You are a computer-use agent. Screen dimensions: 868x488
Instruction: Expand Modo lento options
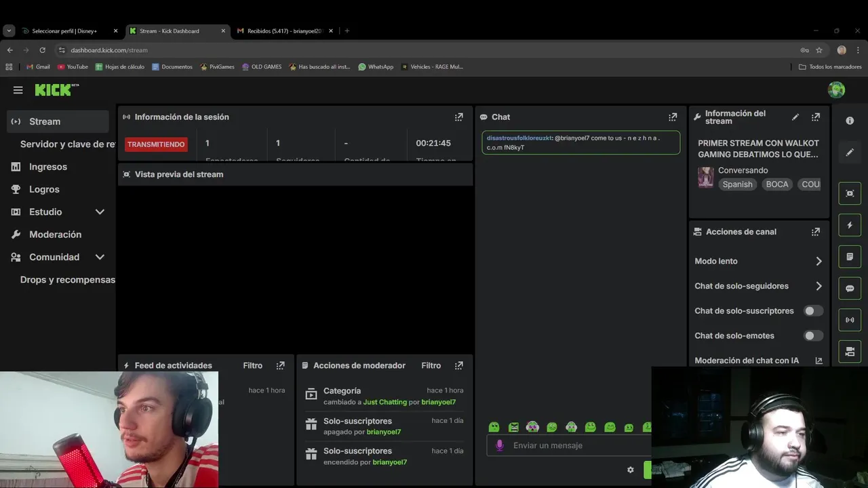[818, 261]
